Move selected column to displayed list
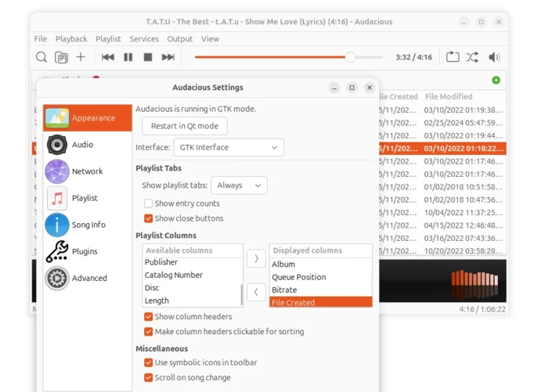Screen dimensions: 548x392 [256, 258]
